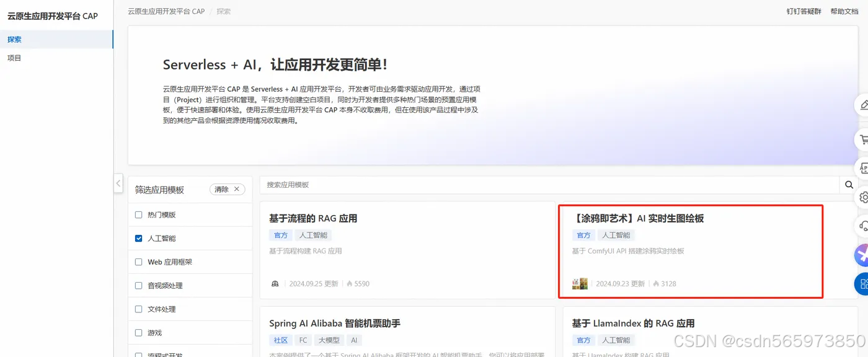Click 官方 tag on 基于流程的 RAG 应用 card

281,235
